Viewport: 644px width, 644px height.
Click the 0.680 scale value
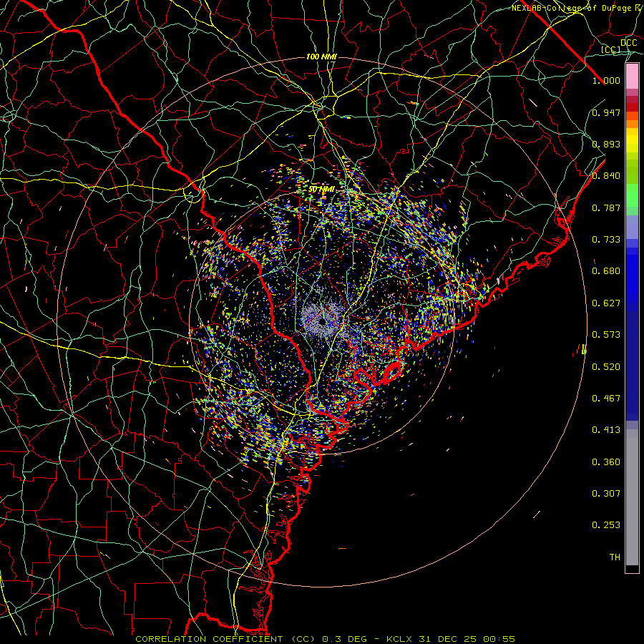(606, 271)
